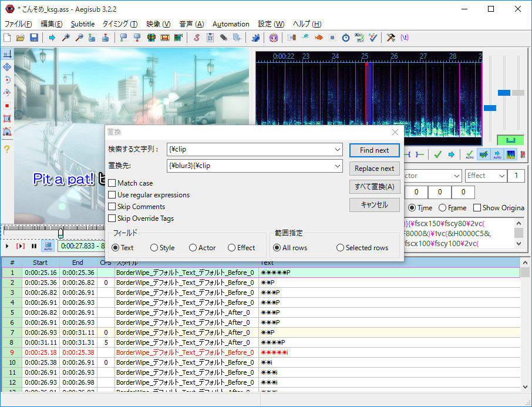Select the vector clip tool
This screenshot has width=532, height=407.
7,132
